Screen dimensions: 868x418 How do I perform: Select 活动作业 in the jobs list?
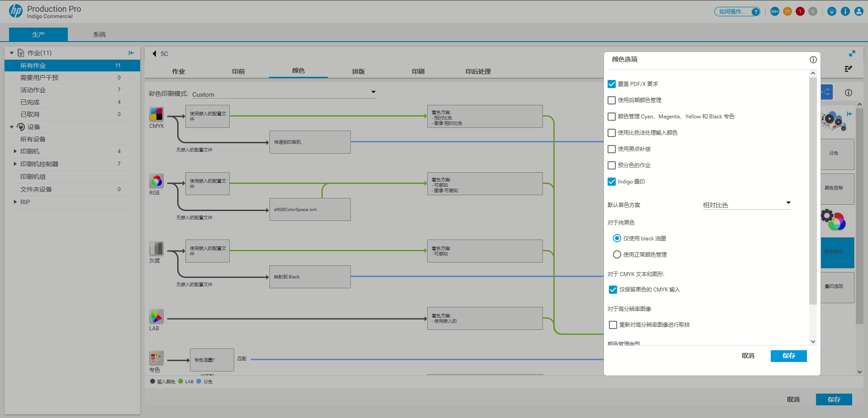pos(72,90)
